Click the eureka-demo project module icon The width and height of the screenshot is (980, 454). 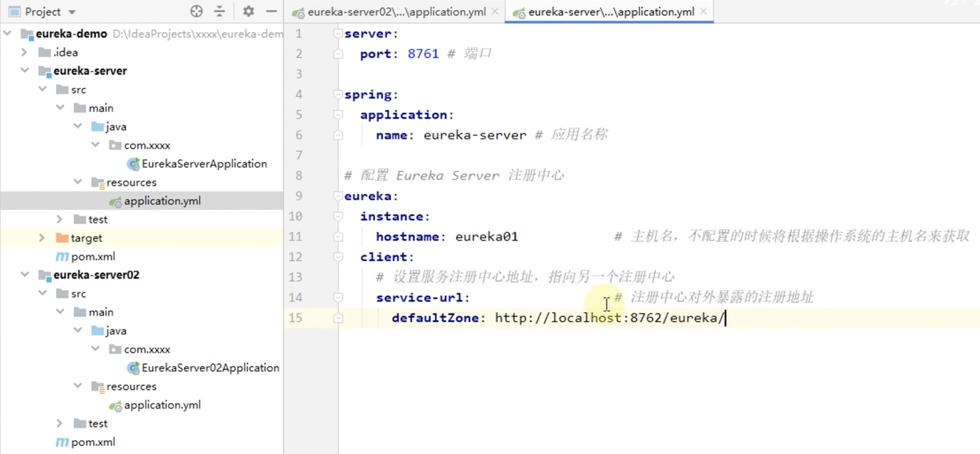(27, 34)
